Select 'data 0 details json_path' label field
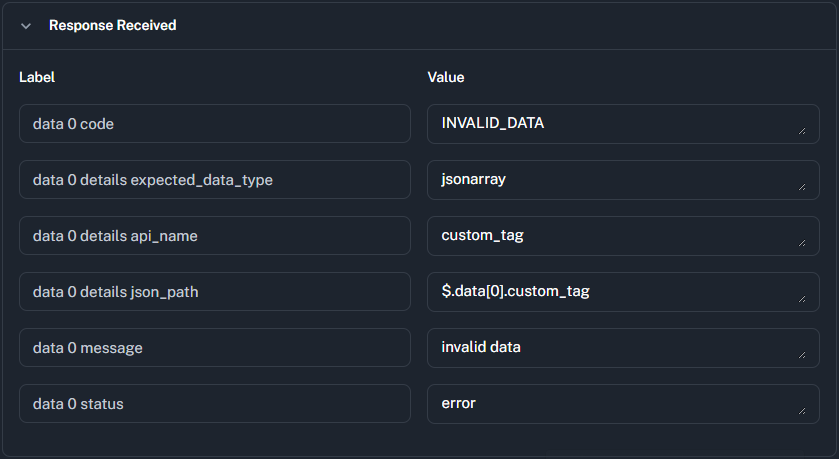This screenshot has height=459, width=839. (214, 292)
